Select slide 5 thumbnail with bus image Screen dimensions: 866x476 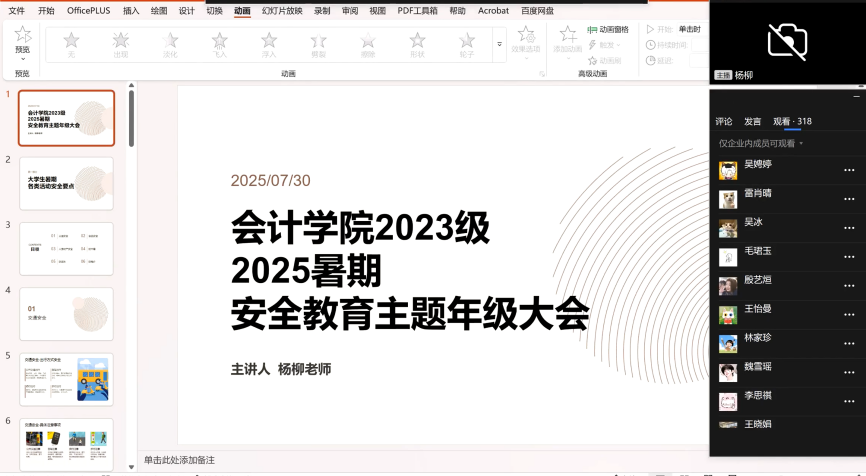[x=66, y=378]
